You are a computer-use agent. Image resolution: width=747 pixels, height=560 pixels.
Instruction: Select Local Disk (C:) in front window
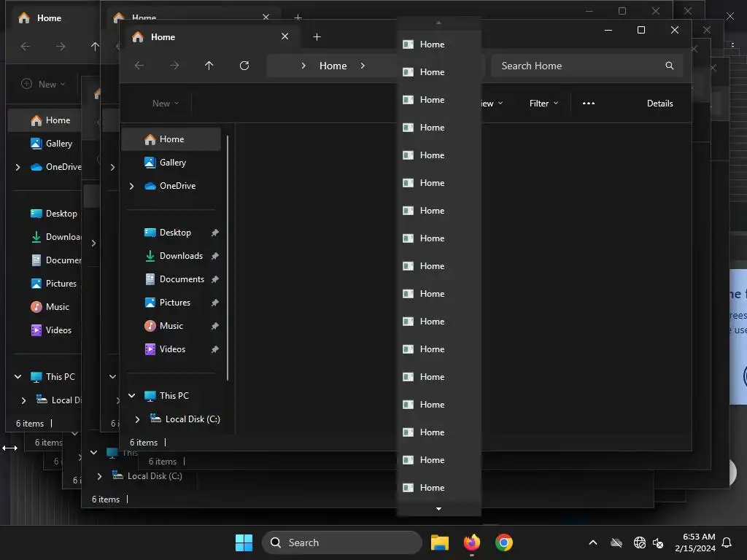(x=185, y=419)
